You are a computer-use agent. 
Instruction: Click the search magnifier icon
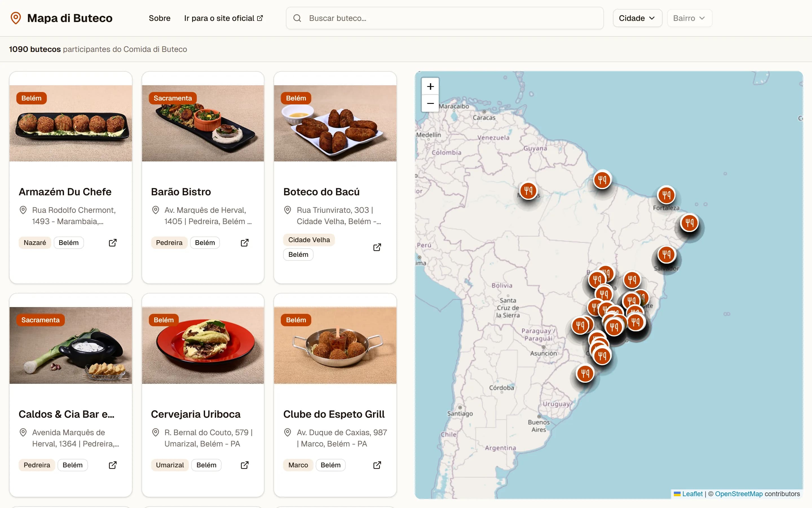(297, 18)
